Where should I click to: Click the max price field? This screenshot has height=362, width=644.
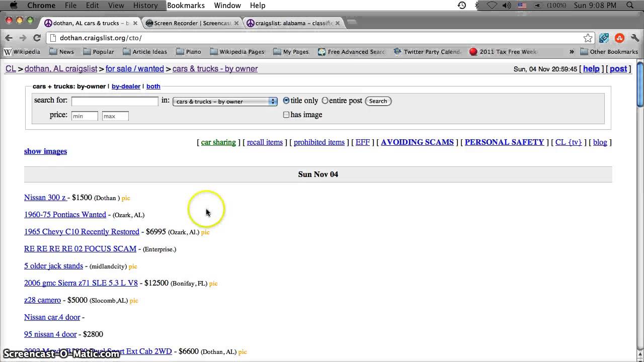click(115, 116)
